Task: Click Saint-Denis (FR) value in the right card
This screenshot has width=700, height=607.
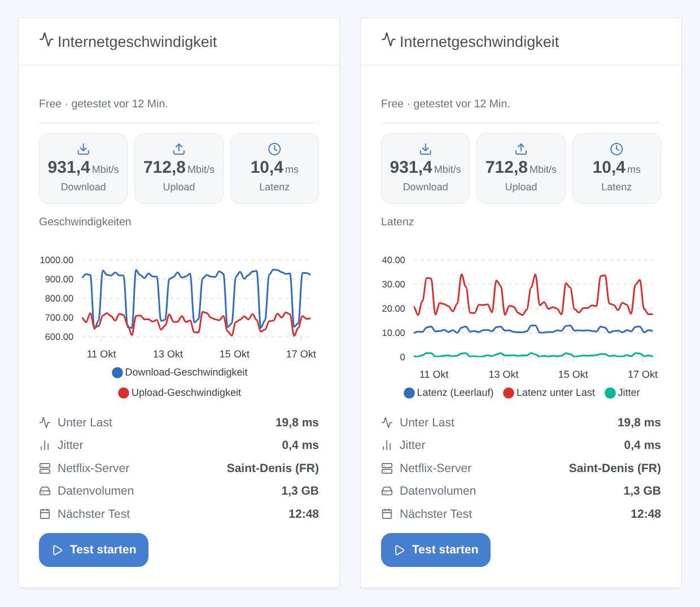Action: point(615,468)
